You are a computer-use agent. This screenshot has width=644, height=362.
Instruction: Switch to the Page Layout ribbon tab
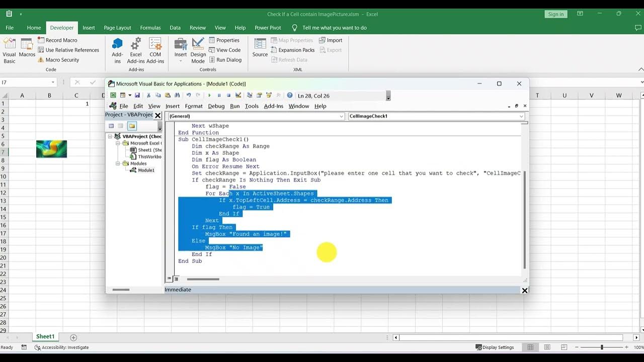117,28
